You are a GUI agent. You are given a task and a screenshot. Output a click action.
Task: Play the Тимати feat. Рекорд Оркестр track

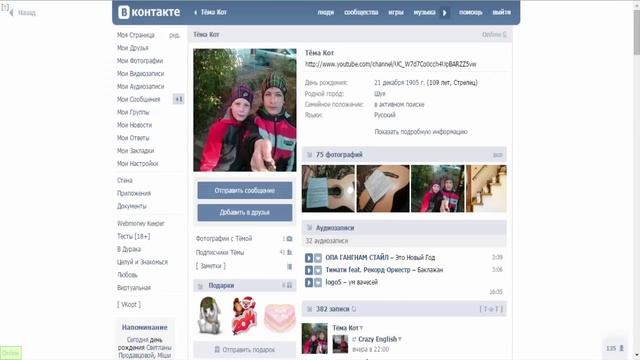(309, 270)
